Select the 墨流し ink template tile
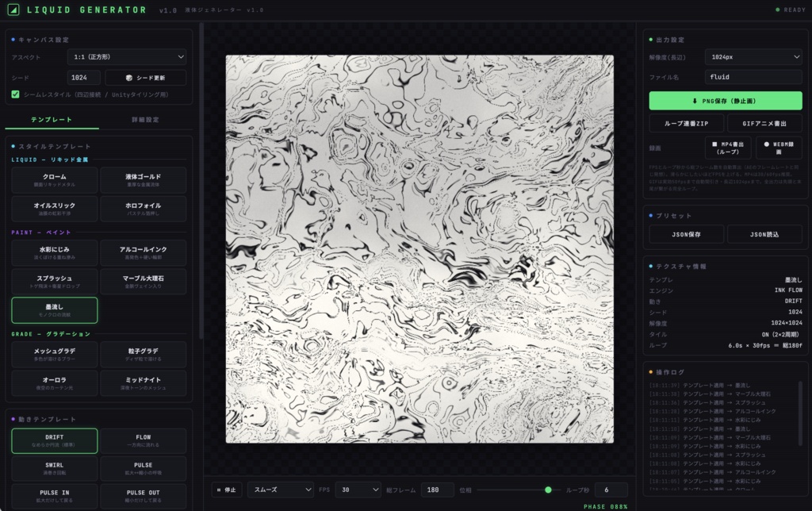The image size is (812, 511). 55,310
